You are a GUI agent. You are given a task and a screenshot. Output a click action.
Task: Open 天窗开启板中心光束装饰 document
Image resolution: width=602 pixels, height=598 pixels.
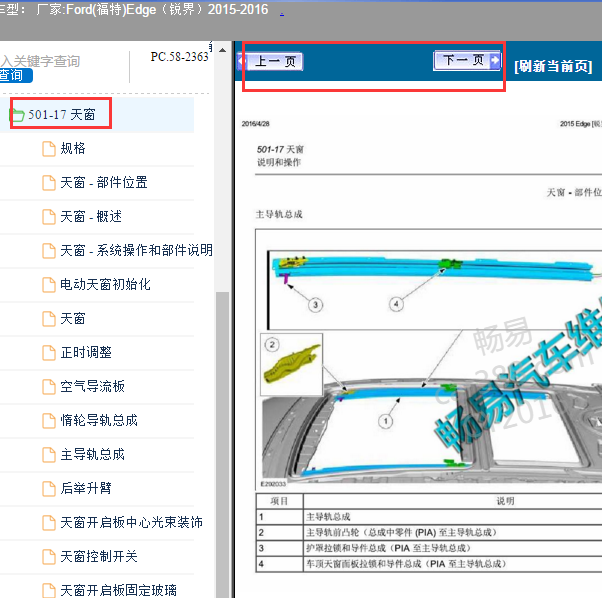(131, 522)
